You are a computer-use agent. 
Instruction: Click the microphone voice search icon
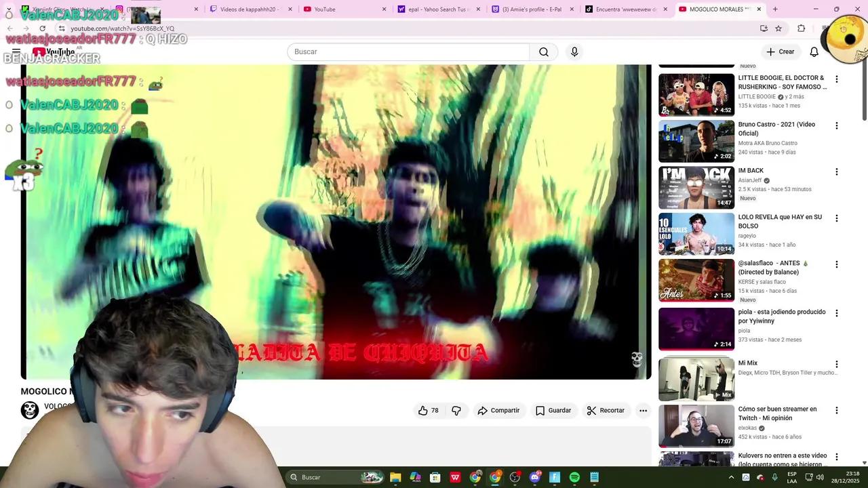tap(574, 52)
